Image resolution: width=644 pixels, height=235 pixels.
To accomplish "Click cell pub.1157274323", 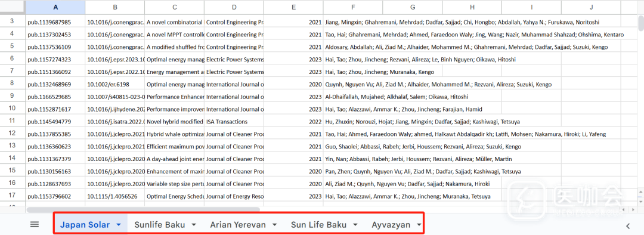I will pos(55,60).
